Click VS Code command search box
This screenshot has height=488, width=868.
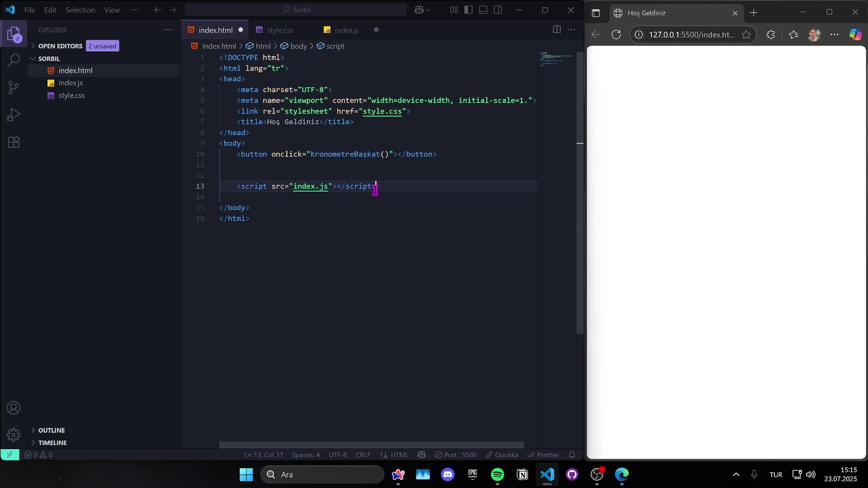[x=296, y=10]
